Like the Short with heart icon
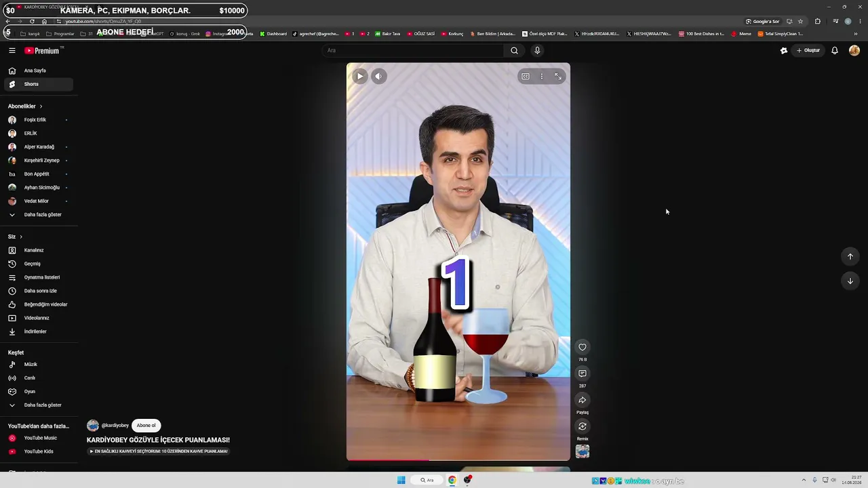 click(x=583, y=347)
